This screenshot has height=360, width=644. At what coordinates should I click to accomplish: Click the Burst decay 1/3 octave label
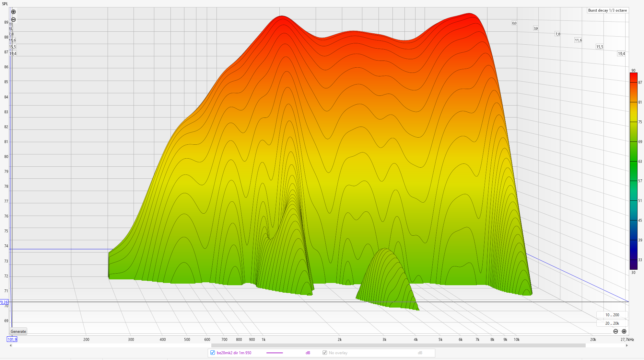607,10
